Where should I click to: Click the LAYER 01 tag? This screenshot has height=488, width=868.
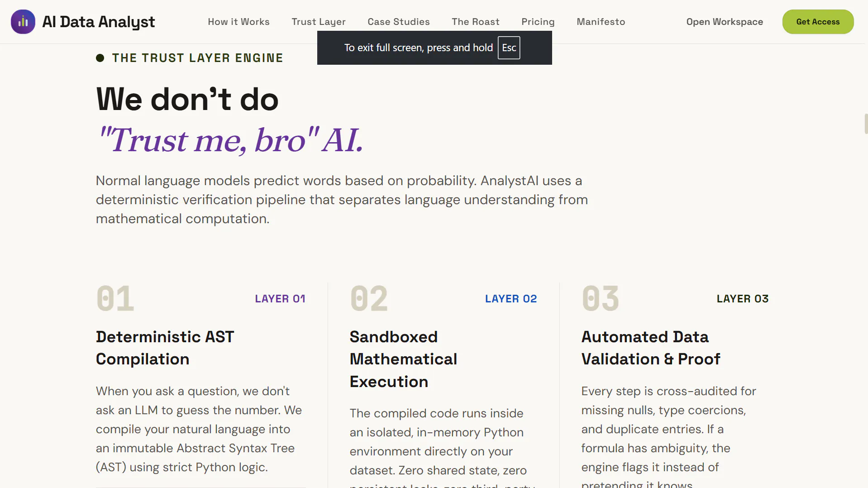280,299
